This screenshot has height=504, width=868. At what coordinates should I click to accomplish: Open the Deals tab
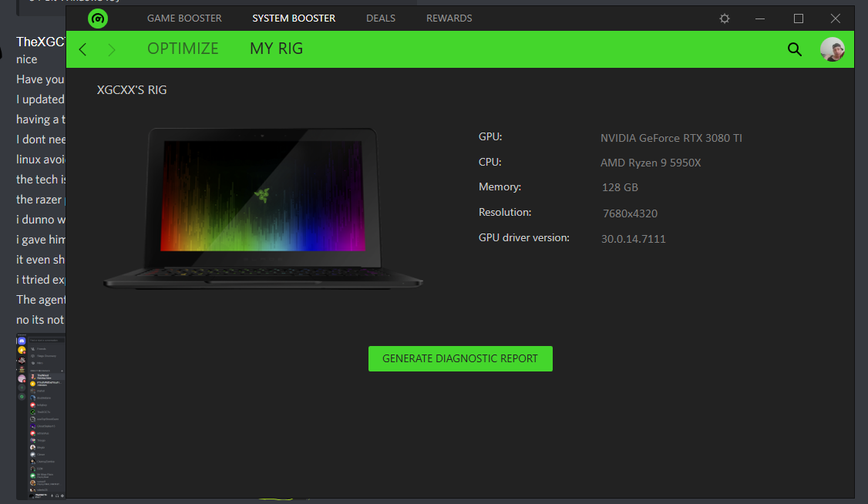(381, 18)
